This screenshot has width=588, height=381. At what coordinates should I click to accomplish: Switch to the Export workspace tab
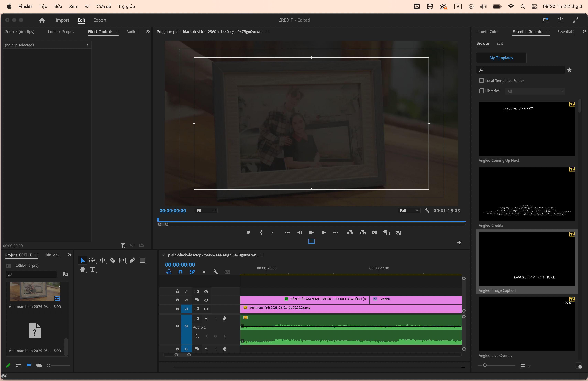click(100, 20)
